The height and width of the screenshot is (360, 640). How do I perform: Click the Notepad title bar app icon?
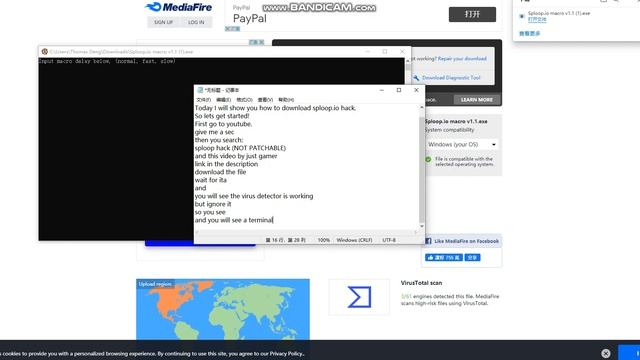tap(200, 90)
